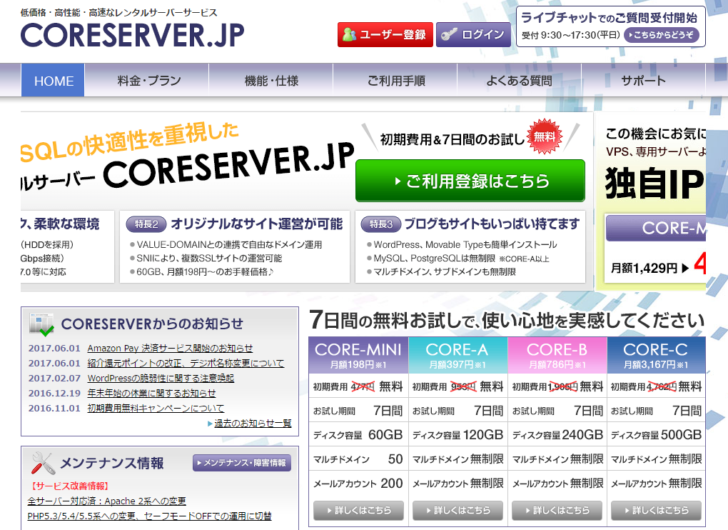Click the 【サービス改善情報】 red label
Image resolution: width=728 pixels, height=530 pixels.
(x=69, y=486)
